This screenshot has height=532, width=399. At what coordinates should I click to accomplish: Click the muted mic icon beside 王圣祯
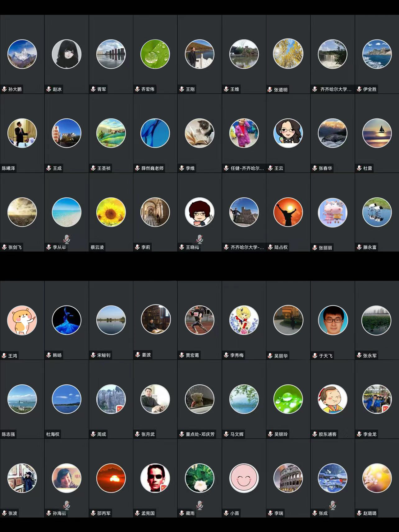tap(93, 168)
